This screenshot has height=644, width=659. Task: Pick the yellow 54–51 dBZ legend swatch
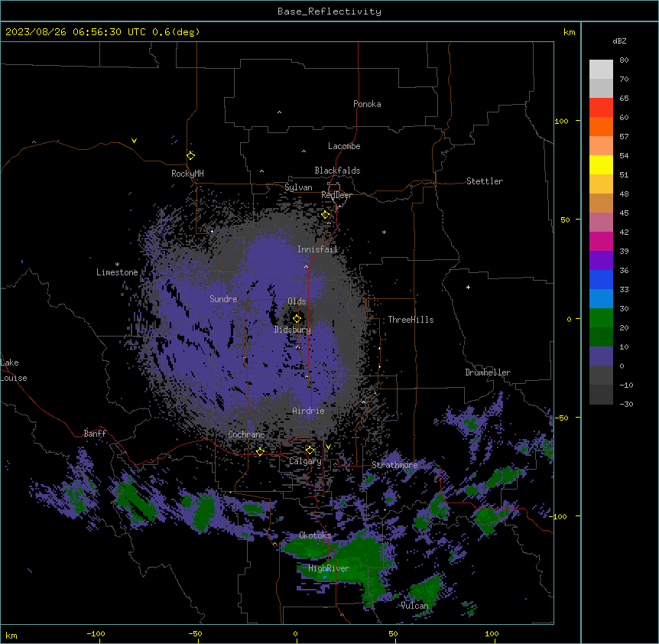click(x=601, y=164)
